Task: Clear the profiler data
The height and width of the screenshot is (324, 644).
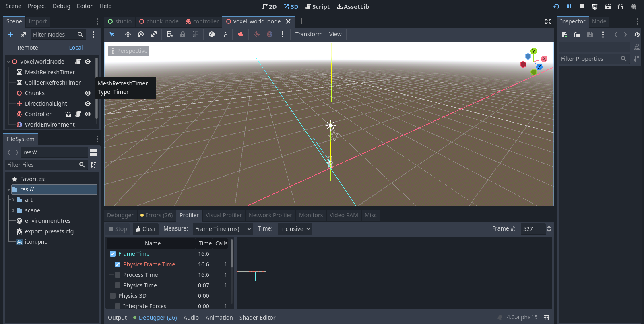Action: (146, 229)
